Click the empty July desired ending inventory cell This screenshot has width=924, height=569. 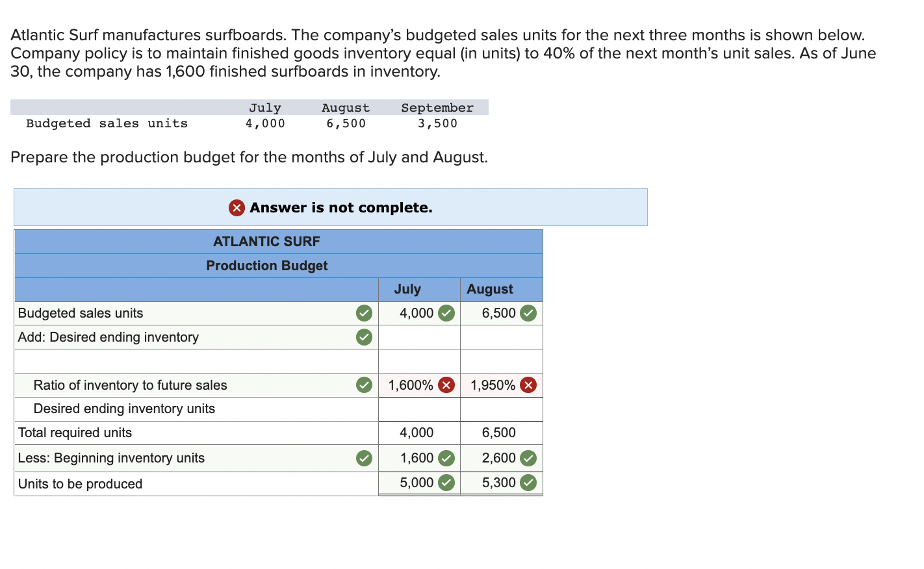[418, 337]
